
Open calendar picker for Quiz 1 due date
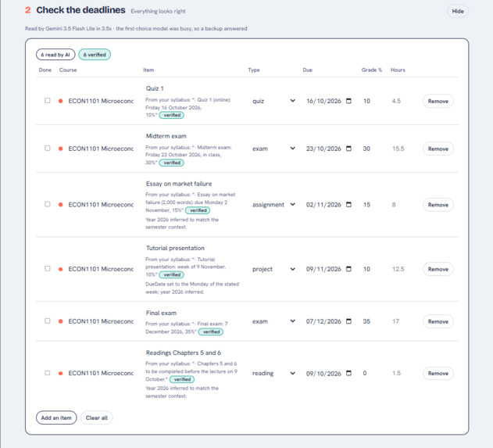pos(348,101)
